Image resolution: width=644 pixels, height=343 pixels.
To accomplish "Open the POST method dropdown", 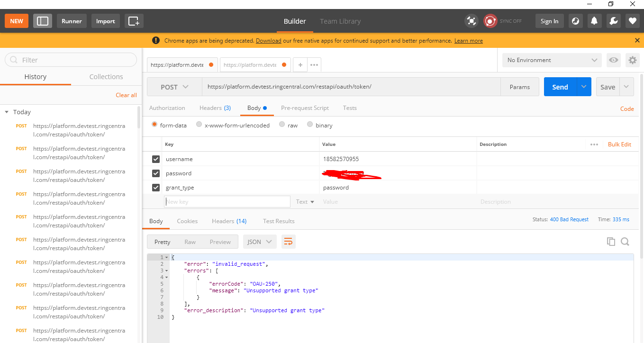I will (x=174, y=87).
